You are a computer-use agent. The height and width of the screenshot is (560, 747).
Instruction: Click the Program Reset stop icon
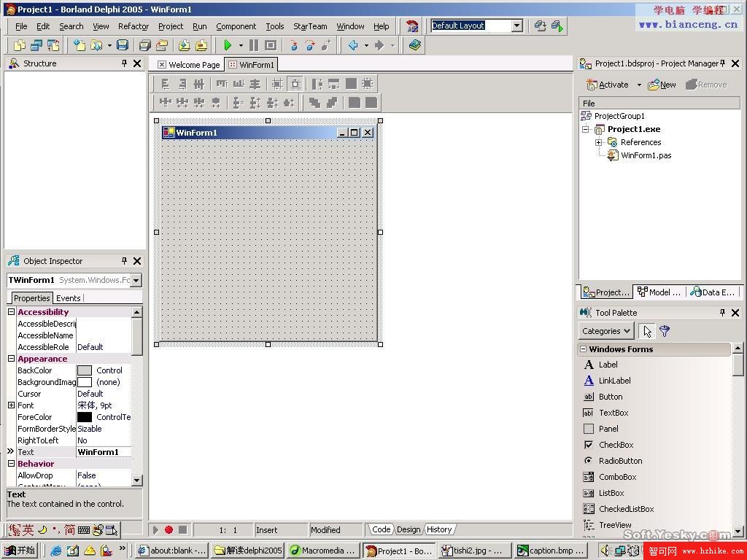coord(271,45)
